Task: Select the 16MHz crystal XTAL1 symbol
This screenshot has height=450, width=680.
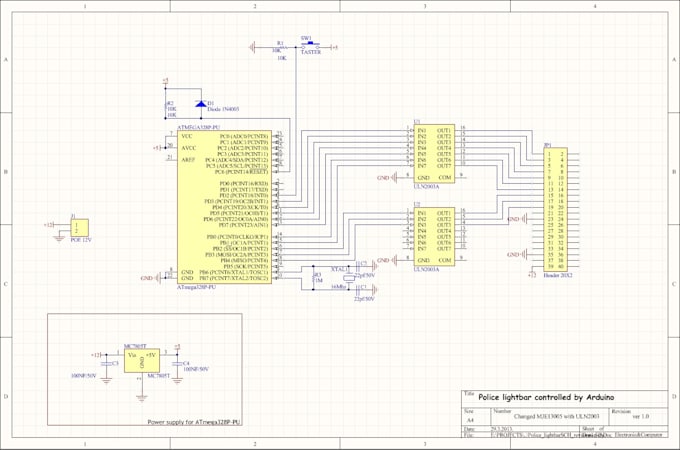Action: (x=349, y=278)
